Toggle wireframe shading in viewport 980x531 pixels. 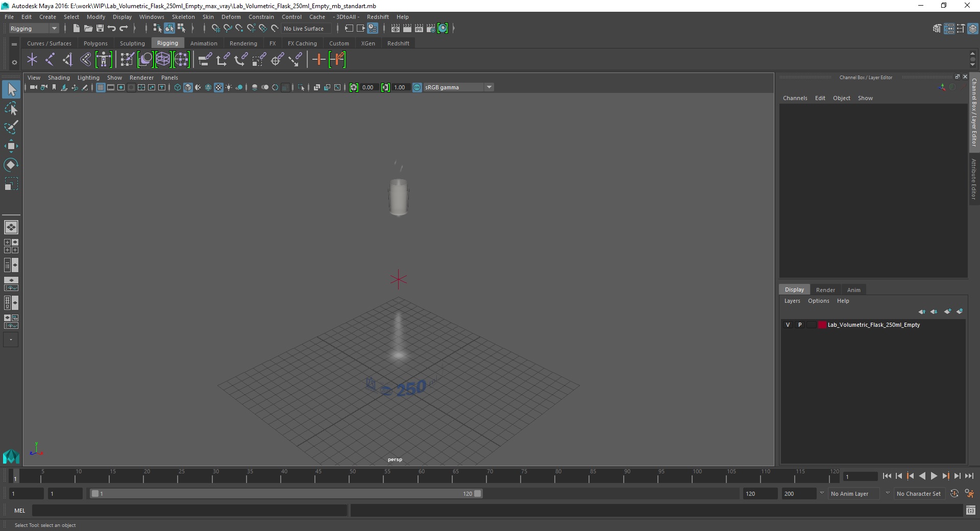point(178,87)
